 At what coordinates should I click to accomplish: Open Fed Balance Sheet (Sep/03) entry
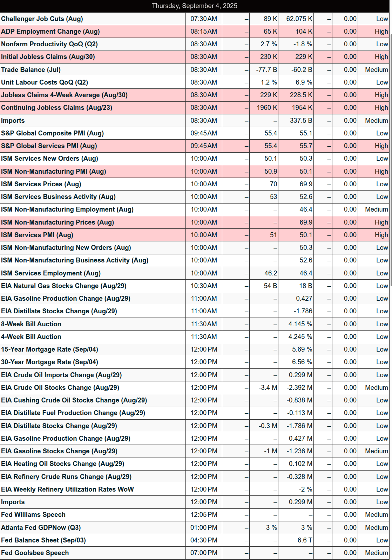[x=43, y=540]
